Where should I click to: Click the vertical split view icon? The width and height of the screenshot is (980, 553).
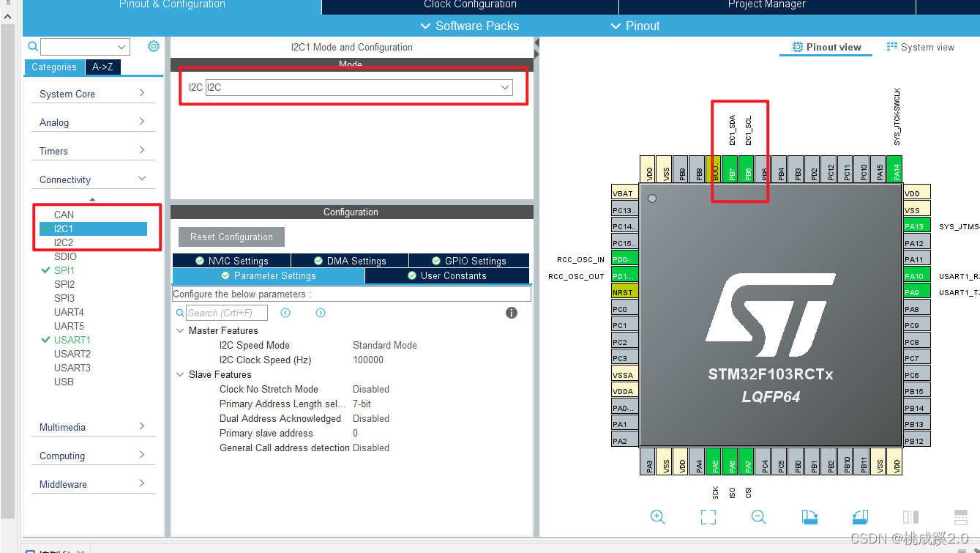click(910, 517)
